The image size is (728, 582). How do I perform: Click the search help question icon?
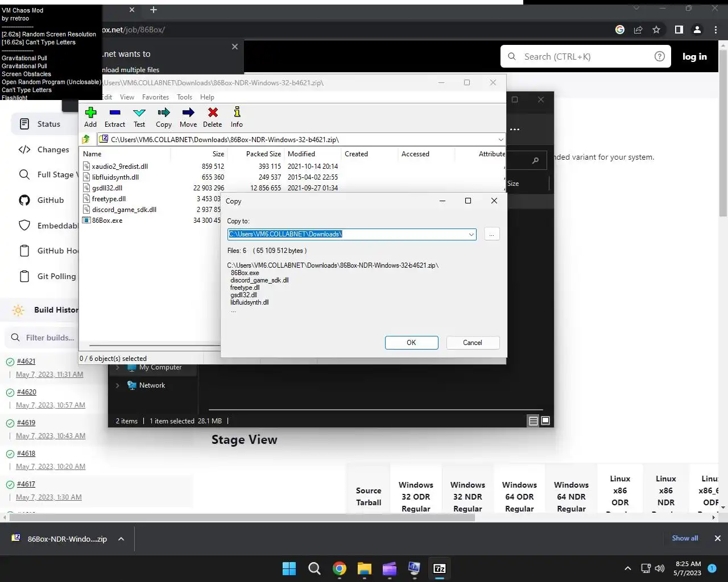660,56
